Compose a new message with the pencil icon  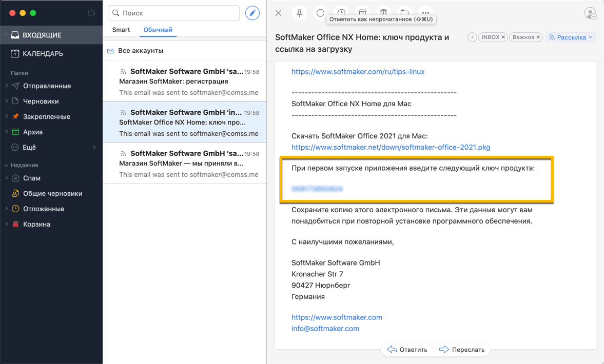[x=252, y=13]
